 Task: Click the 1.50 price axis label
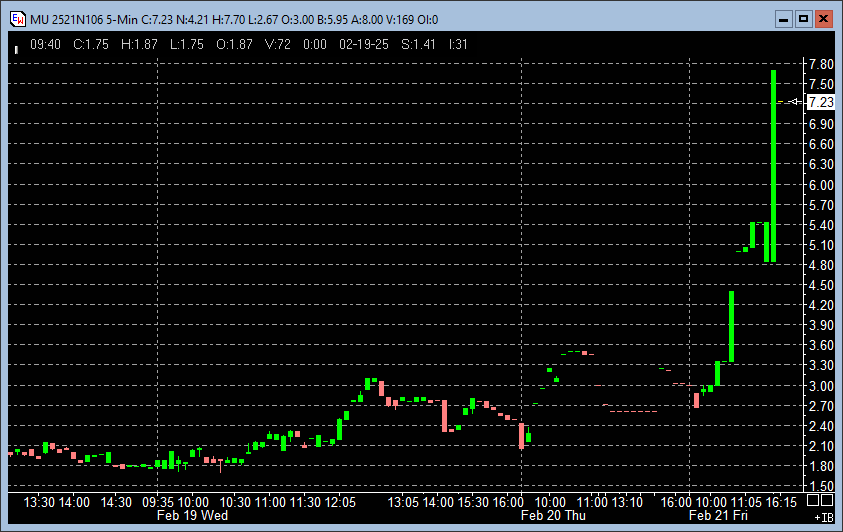coord(821,486)
